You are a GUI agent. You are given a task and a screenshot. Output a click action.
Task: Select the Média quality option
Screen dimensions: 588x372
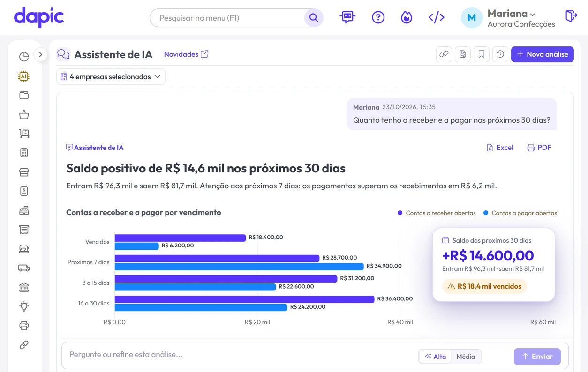coord(466,357)
